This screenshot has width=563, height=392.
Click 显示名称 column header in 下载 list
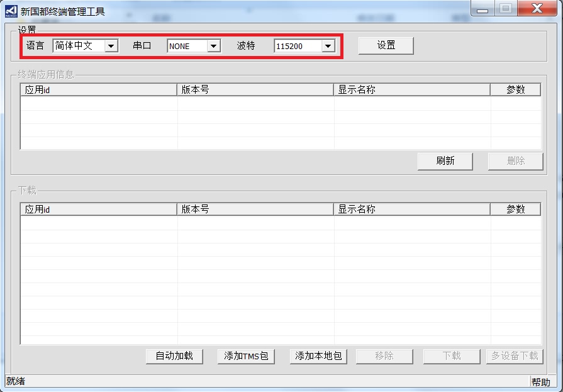click(x=411, y=210)
